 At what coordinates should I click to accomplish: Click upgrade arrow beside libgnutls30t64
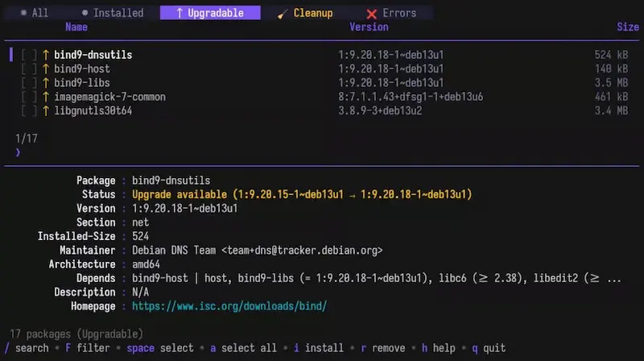tap(46, 110)
